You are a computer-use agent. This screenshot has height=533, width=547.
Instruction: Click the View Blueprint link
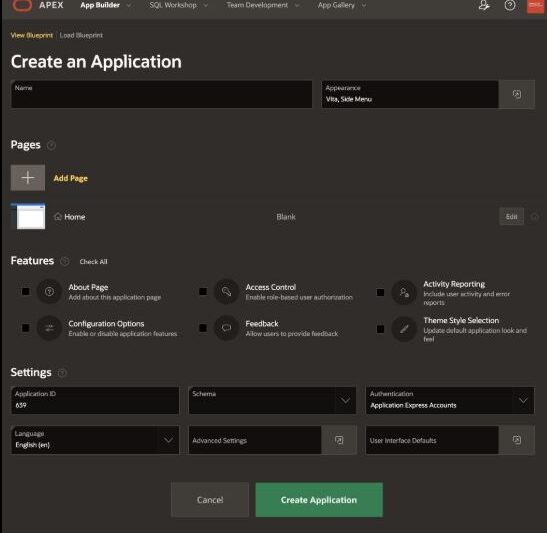coord(32,35)
